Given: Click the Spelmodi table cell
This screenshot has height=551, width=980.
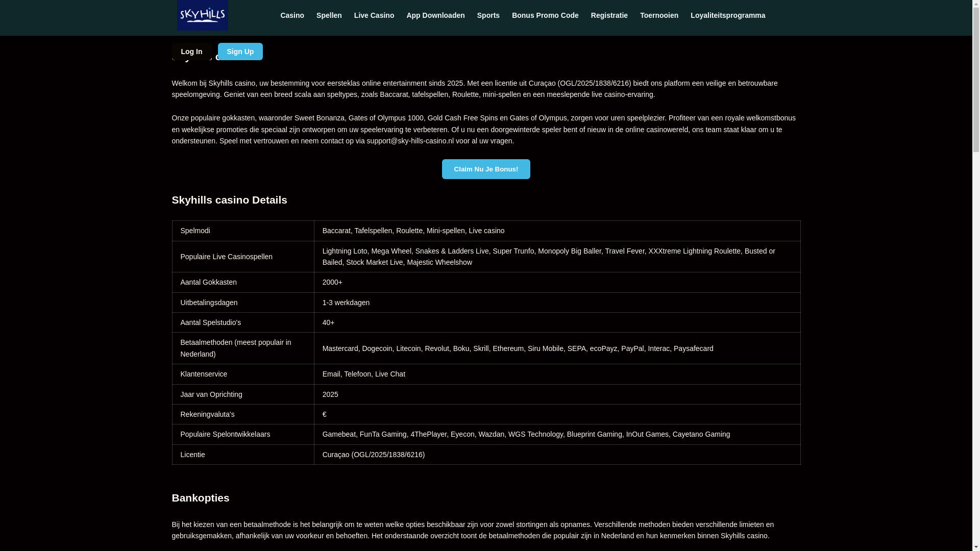Looking at the screenshot, I should click(x=243, y=231).
